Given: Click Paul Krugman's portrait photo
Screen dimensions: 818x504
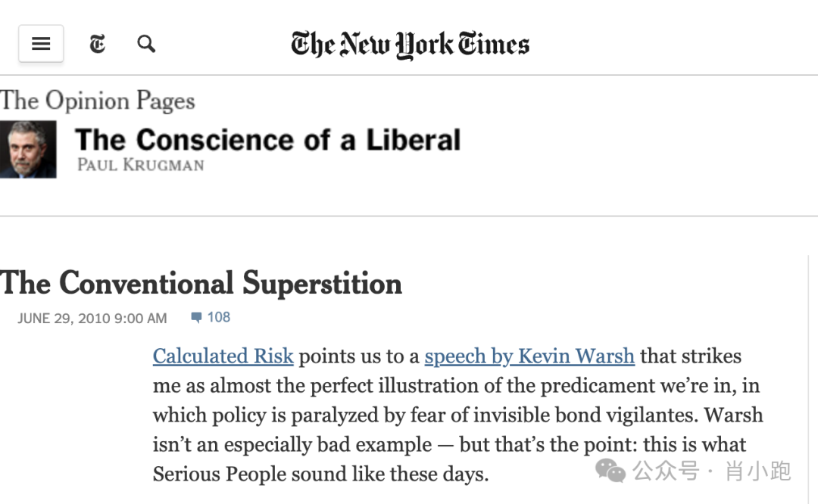Looking at the screenshot, I should coord(28,149).
